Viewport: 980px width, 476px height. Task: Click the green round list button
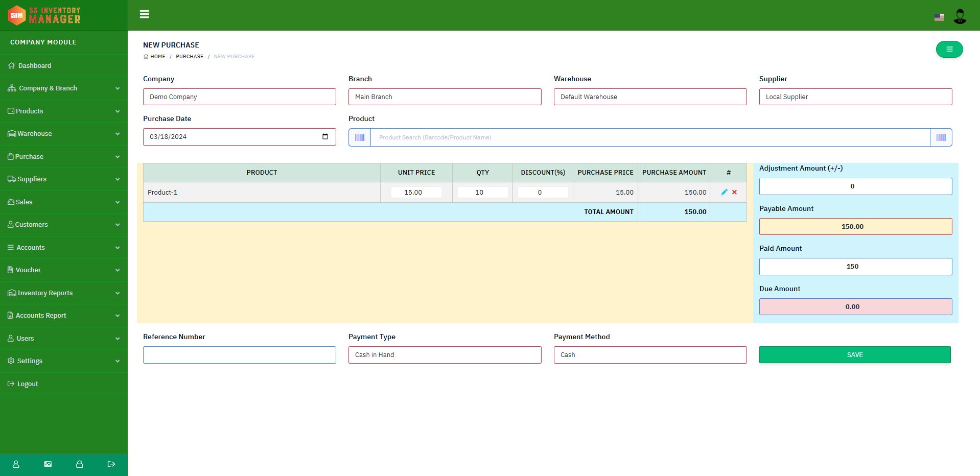coord(949,50)
